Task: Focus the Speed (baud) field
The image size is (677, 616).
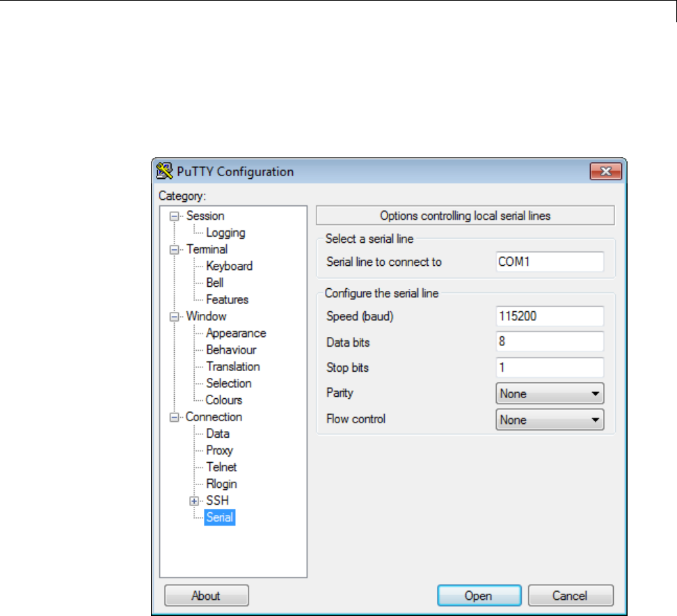Action: pyautogui.click(x=550, y=316)
